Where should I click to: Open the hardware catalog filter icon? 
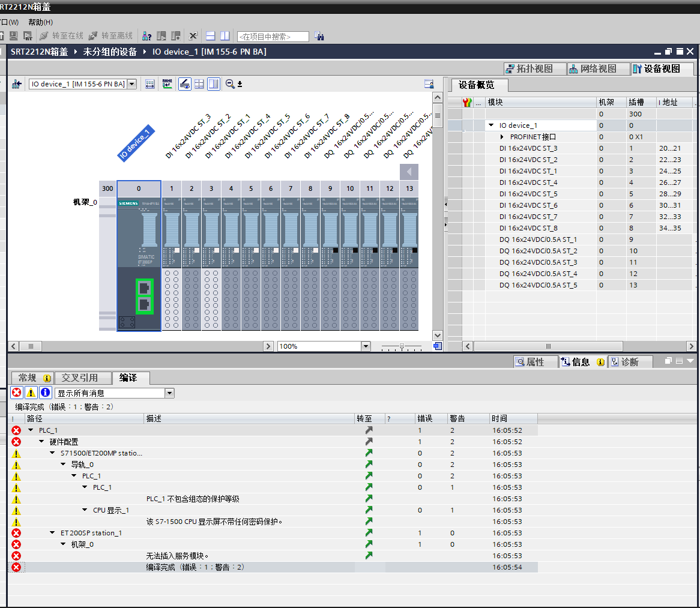[x=429, y=84]
